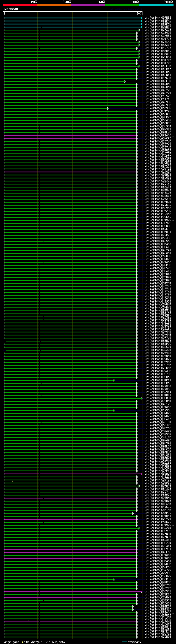Image resolution: width=176 pixels, height=644 pixels.
Task: Click the hit label UniRef100_A7QY40
Action: click(158, 492)
